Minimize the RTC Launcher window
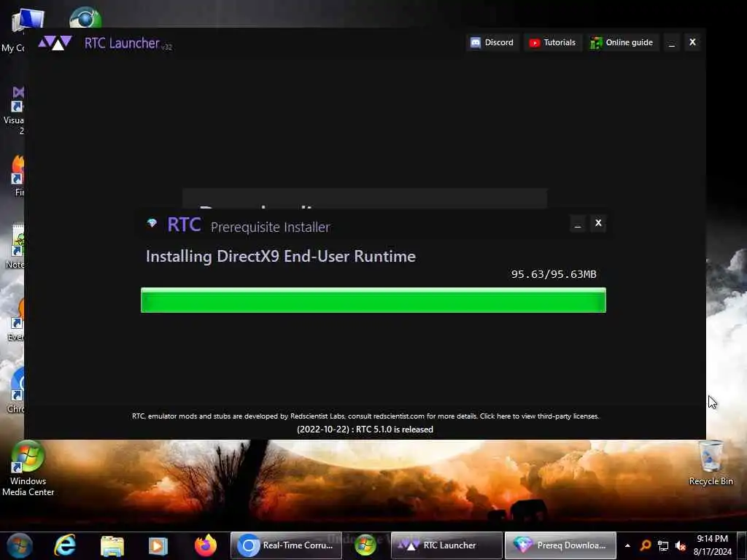This screenshot has width=747, height=560. tap(672, 43)
